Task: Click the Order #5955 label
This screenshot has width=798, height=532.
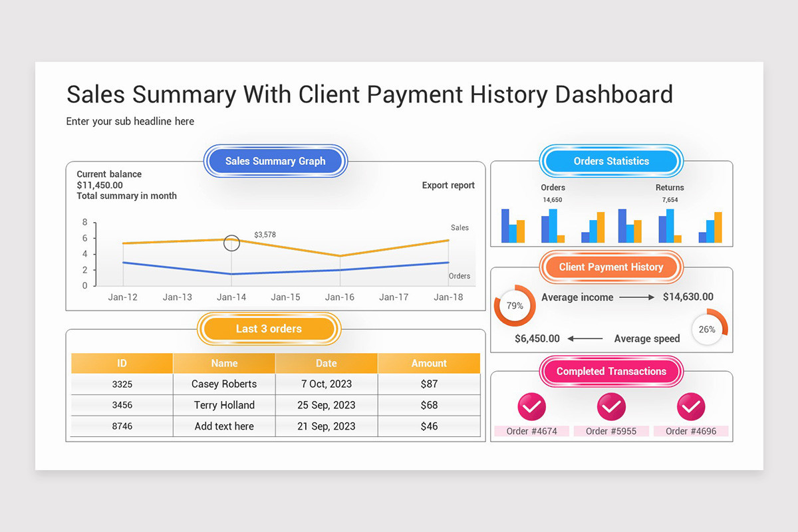Action: pyautogui.click(x=611, y=431)
